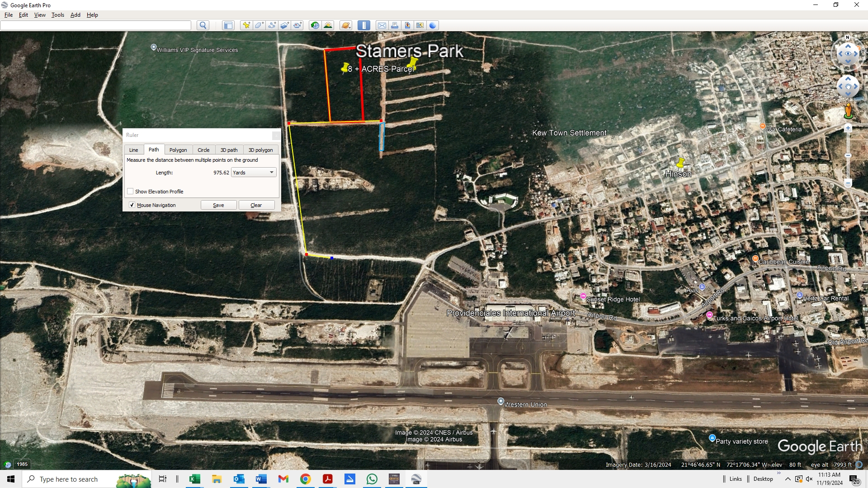Open notification center icon
Viewport: 868px width, 488px height.
click(x=854, y=479)
